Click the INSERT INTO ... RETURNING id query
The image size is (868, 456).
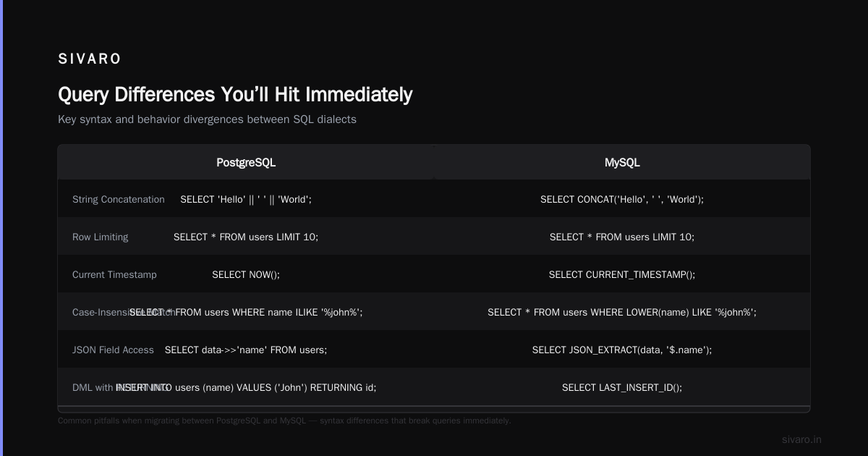coord(246,387)
